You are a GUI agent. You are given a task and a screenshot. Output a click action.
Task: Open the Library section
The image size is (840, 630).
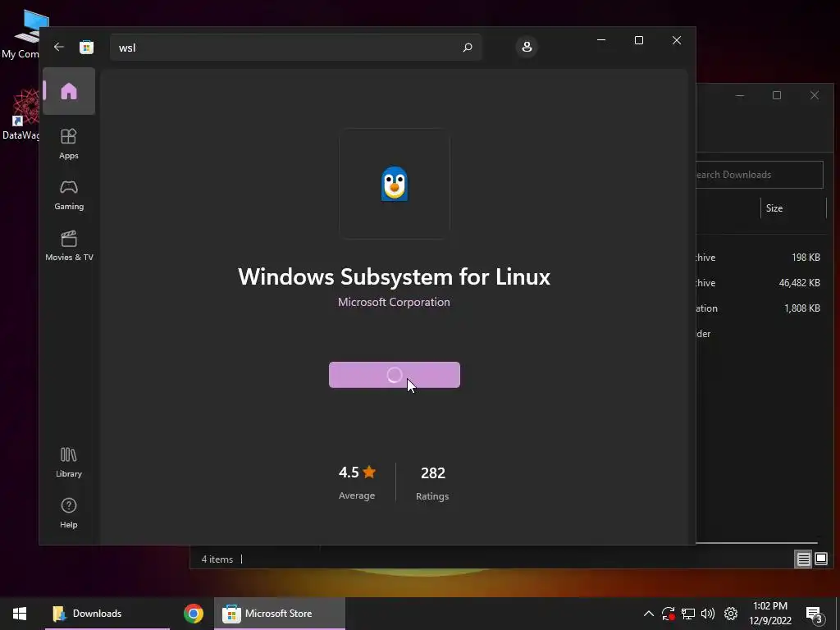pos(69,462)
